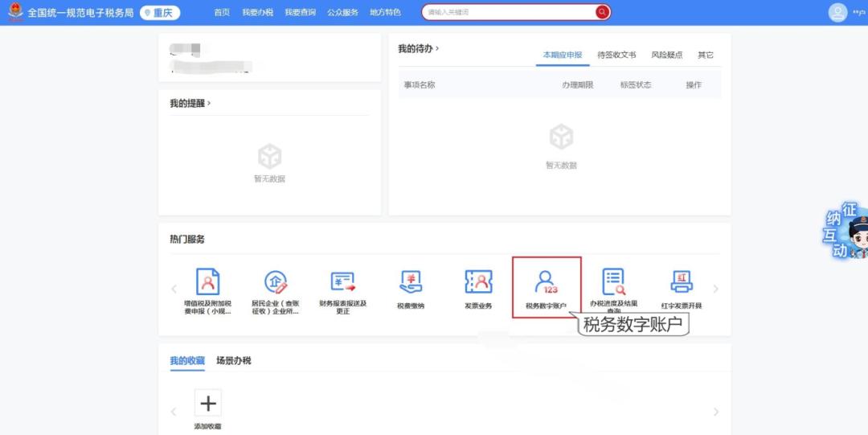Open 我要办税 in top navigation
The width and height of the screenshot is (868, 435).
click(x=257, y=13)
